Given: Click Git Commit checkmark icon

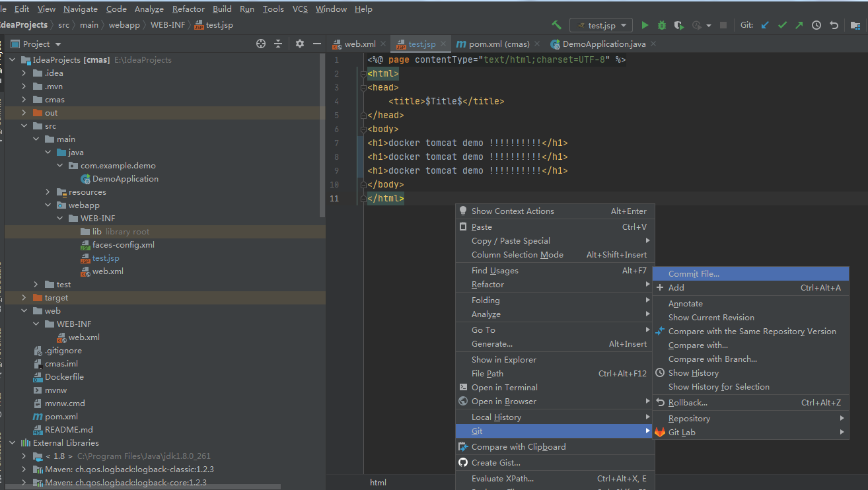Looking at the screenshot, I should point(782,25).
